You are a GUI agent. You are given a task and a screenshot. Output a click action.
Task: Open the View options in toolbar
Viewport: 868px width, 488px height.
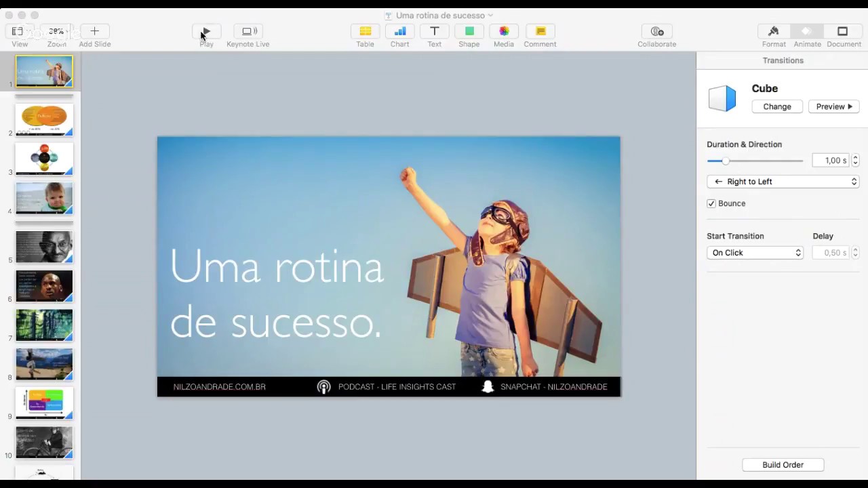tap(20, 31)
